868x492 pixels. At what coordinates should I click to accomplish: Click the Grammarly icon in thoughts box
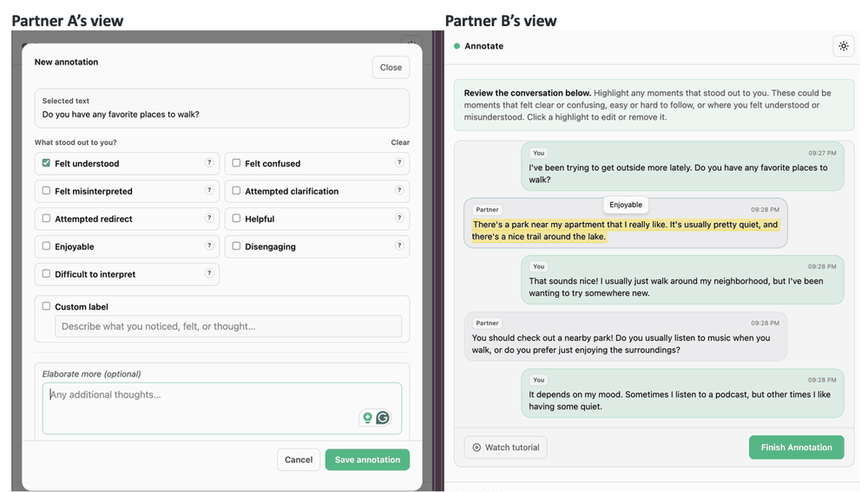[x=383, y=418]
